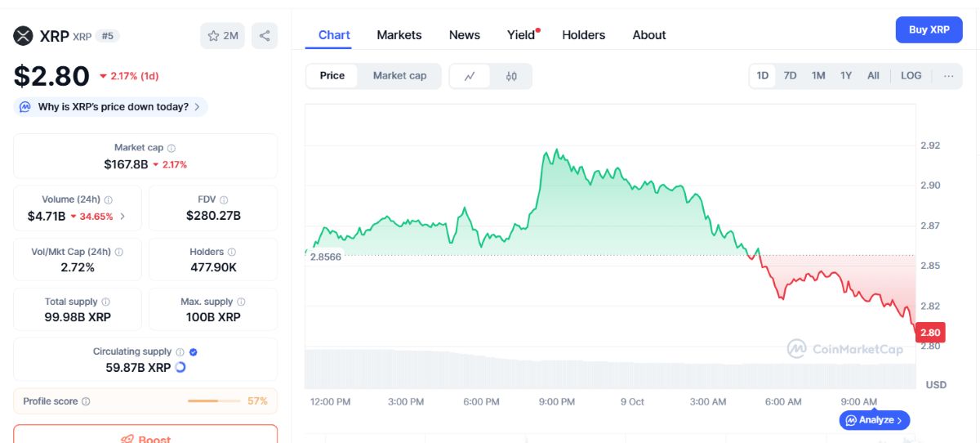Viewport: 980px width, 443px height.
Task: Click the XRP coin logo icon
Action: [x=23, y=36]
